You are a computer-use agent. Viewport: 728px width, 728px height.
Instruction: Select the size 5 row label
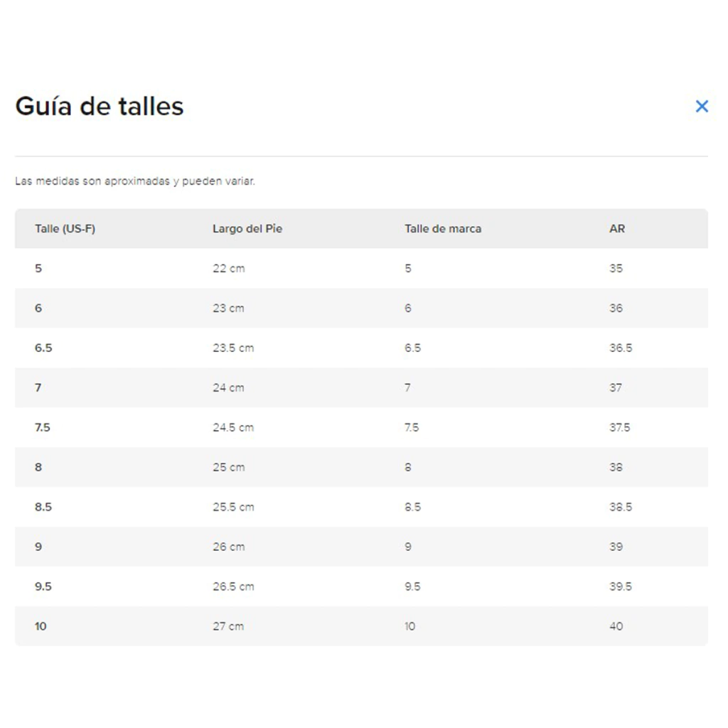pyautogui.click(x=38, y=268)
